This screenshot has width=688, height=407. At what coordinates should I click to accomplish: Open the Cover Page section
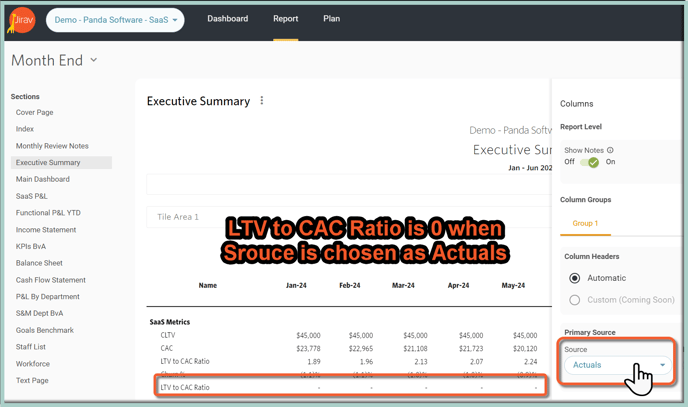click(34, 112)
